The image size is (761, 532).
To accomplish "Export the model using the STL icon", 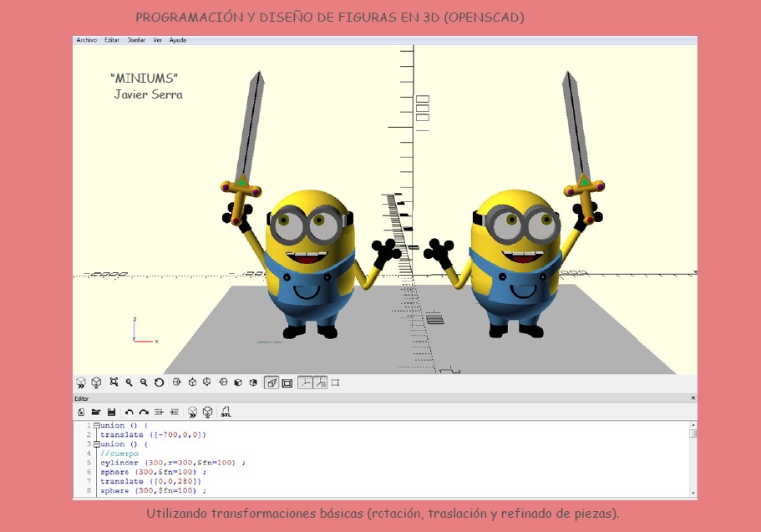I will click(x=226, y=411).
